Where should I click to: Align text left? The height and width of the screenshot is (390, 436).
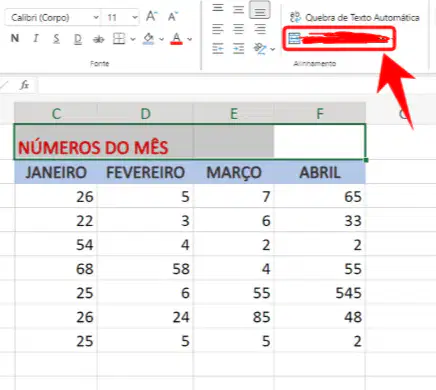218,29
